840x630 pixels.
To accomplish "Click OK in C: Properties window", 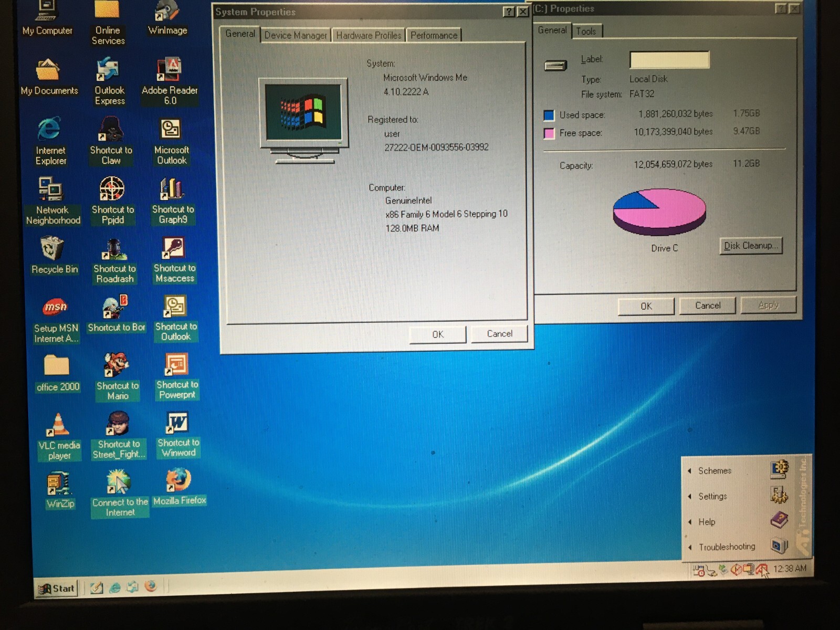I will point(646,306).
